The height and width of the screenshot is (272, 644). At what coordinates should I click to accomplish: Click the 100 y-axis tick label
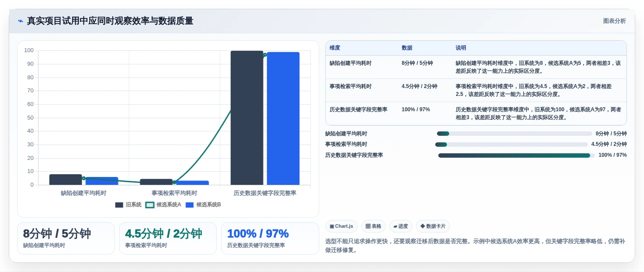[29, 50]
